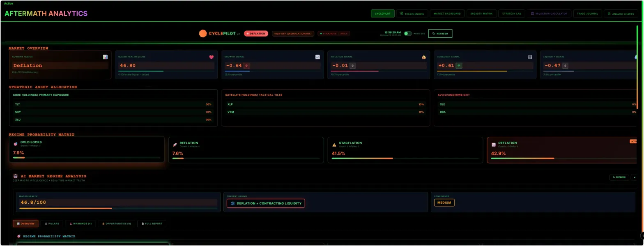Click the heart icon in Macro Health Score card

point(212,57)
